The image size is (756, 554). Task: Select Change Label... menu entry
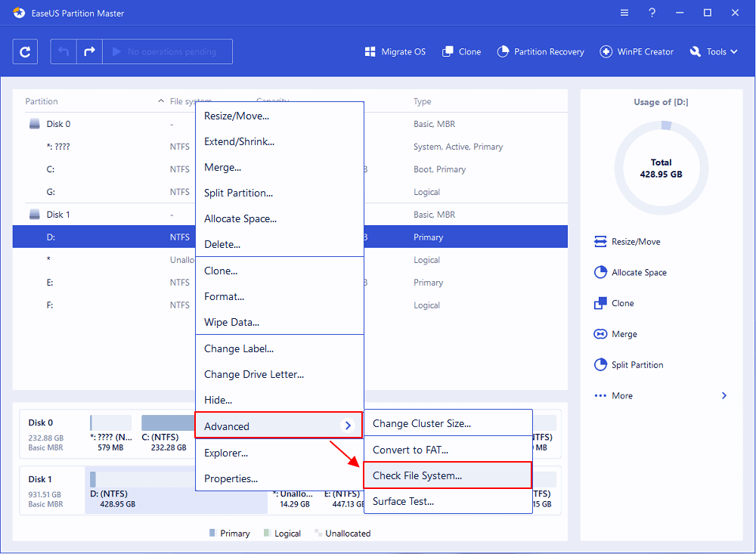(279, 348)
